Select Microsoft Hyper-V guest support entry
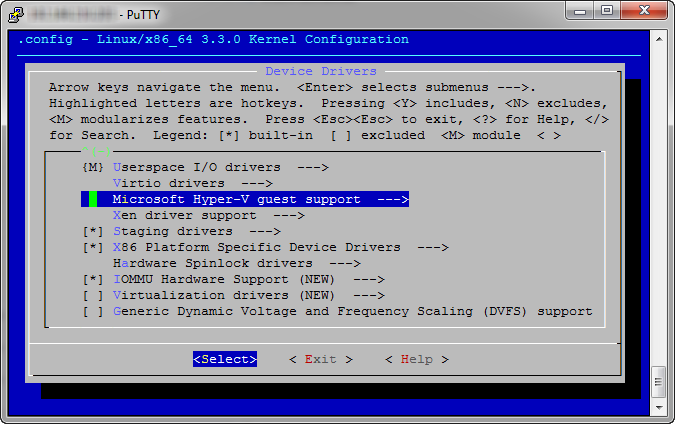The height and width of the screenshot is (424, 675). [x=245, y=199]
